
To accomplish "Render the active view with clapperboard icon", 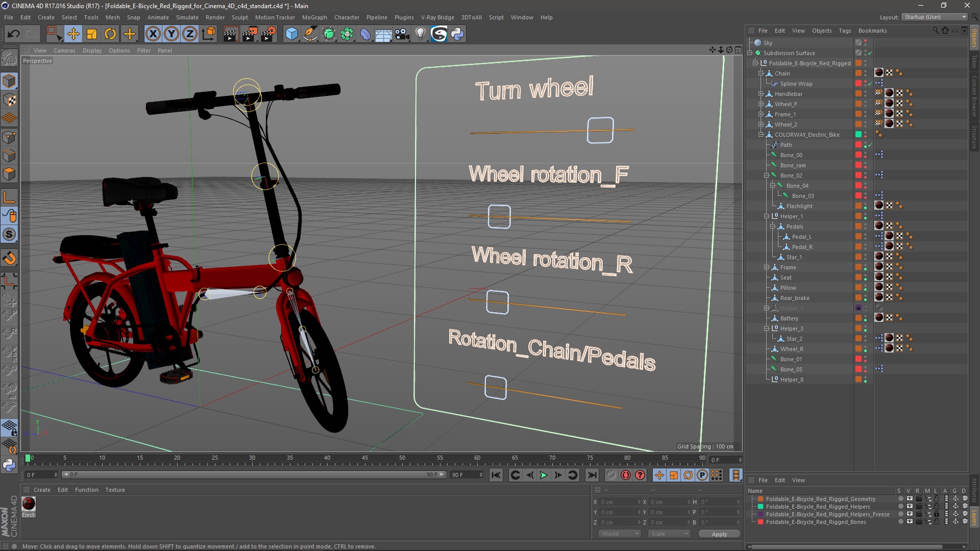I will click(x=231, y=34).
